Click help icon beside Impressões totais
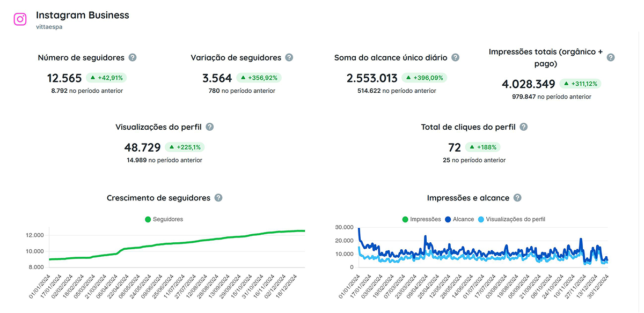644x313 pixels. click(611, 57)
